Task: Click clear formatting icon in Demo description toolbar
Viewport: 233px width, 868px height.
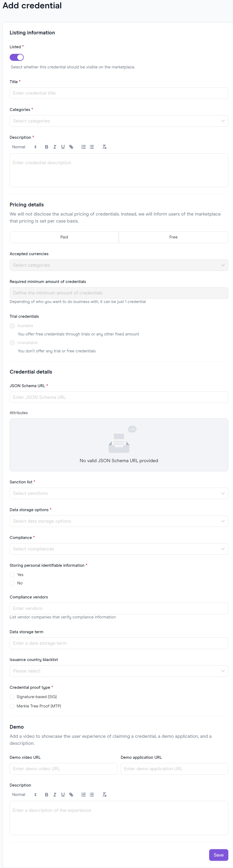Action: (x=104, y=795)
